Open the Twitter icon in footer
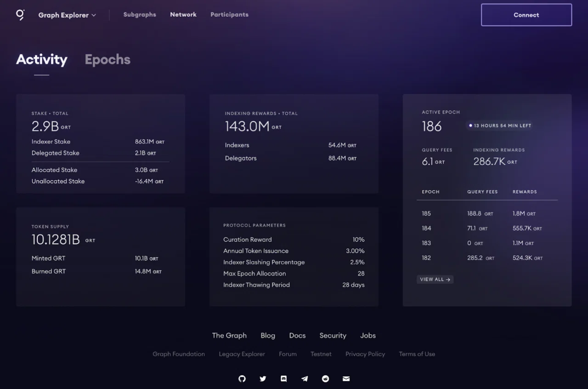Screen dimensions: 588x389 pos(263,379)
